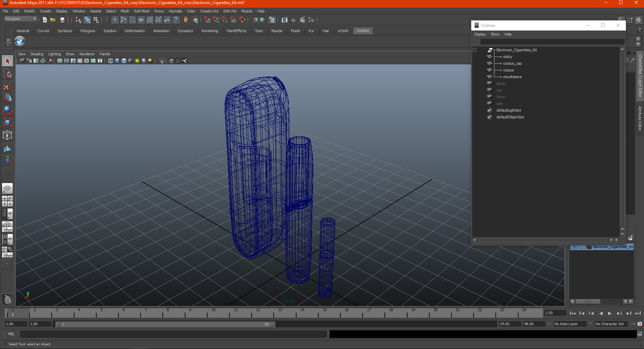The height and width of the screenshot is (349, 644).
Task: Go to the start of playback range
Action: point(573,313)
